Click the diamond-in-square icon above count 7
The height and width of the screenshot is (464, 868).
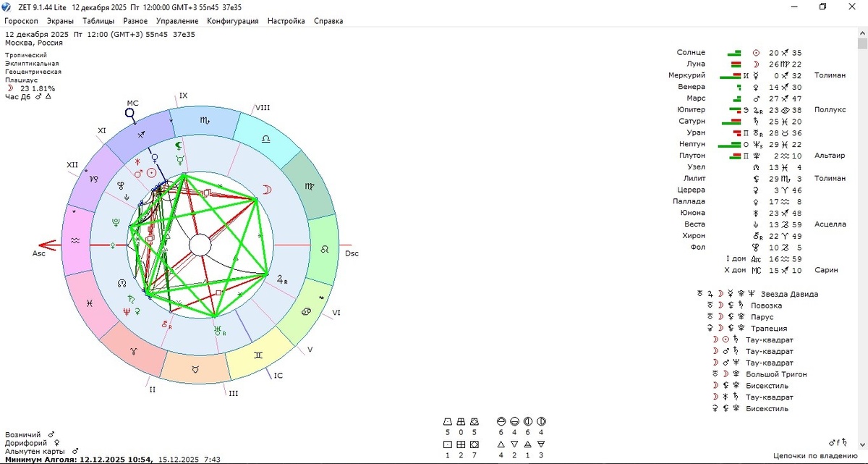(474, 444)
